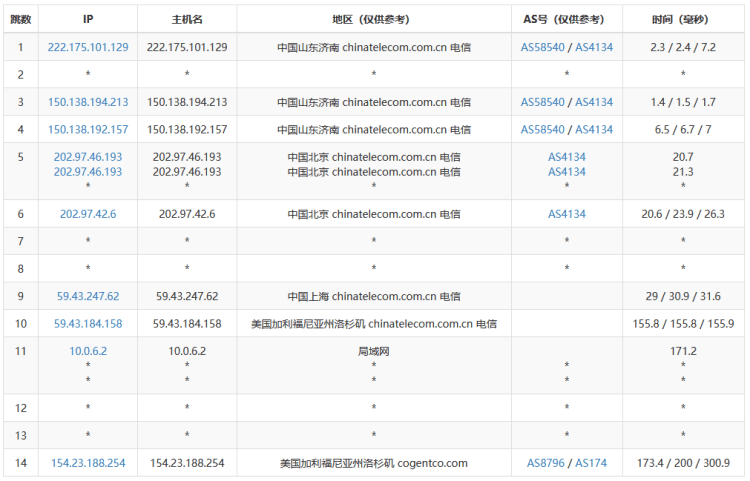
Task: Select the 地区（仅供参考）column header
Action: [374, 19]
